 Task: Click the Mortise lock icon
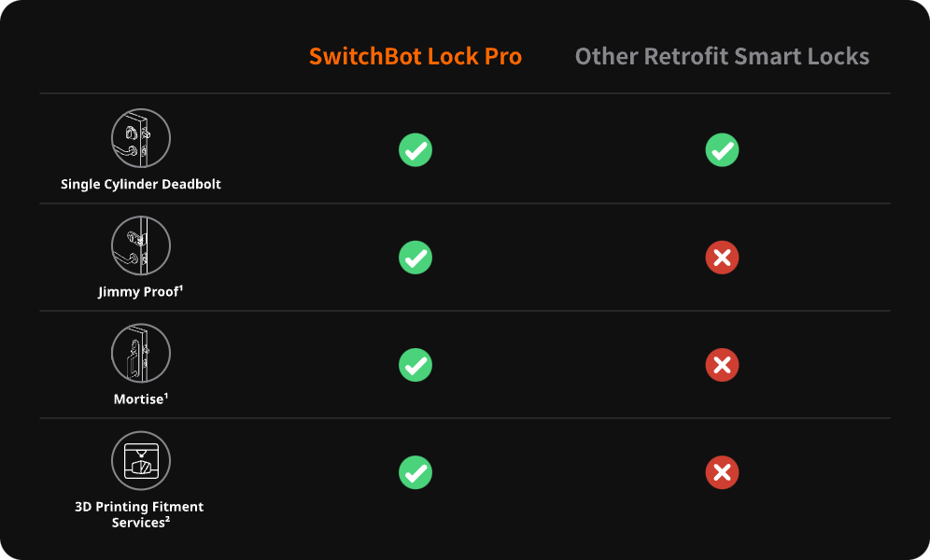(141, 353)
